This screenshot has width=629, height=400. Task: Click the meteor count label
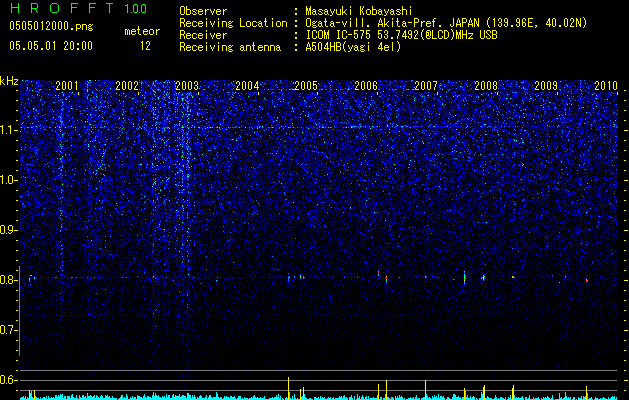(x=142, y=31)
